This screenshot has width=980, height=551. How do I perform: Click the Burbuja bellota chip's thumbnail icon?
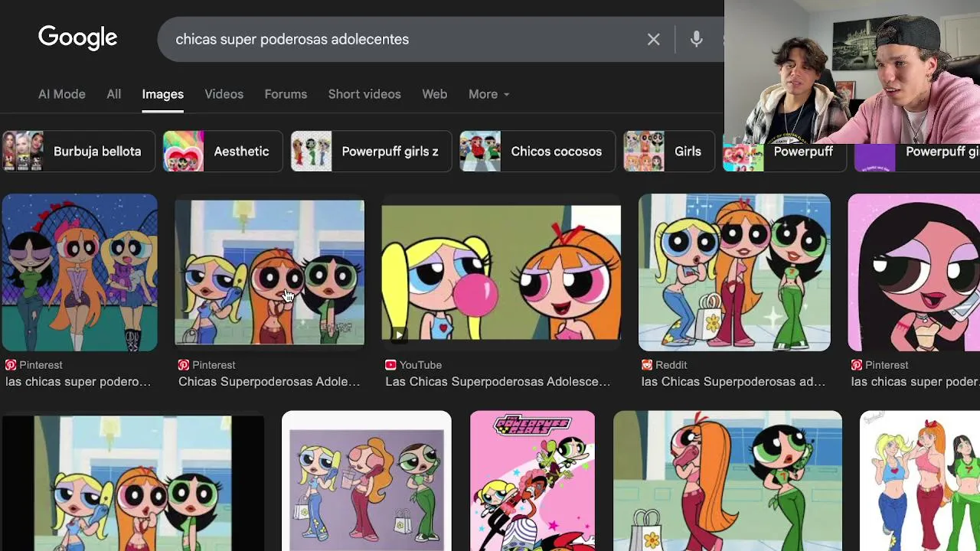tap(22, 152)
